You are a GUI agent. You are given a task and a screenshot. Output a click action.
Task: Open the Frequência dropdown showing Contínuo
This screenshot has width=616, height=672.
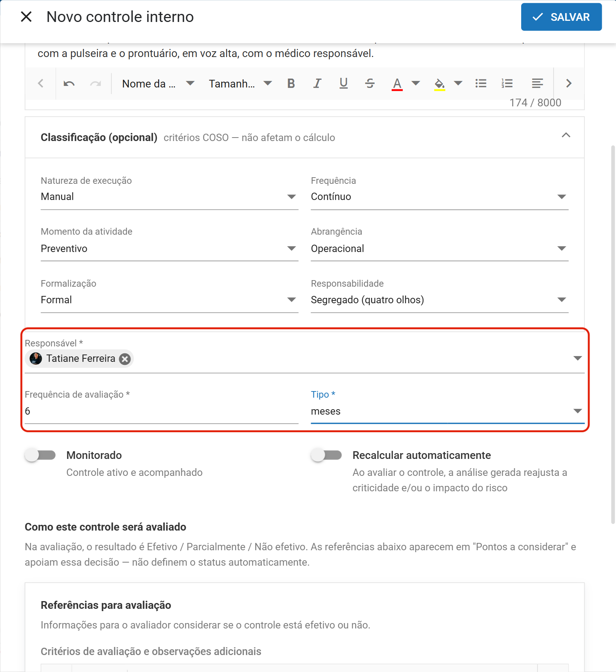pos(440,197)
